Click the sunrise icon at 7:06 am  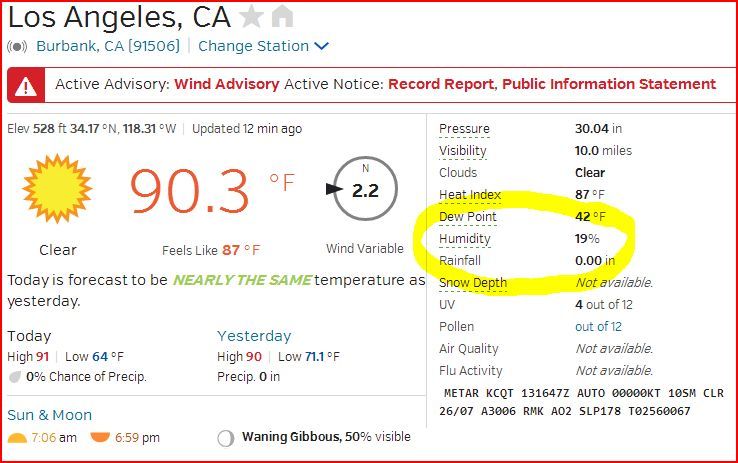pos(17,438)
